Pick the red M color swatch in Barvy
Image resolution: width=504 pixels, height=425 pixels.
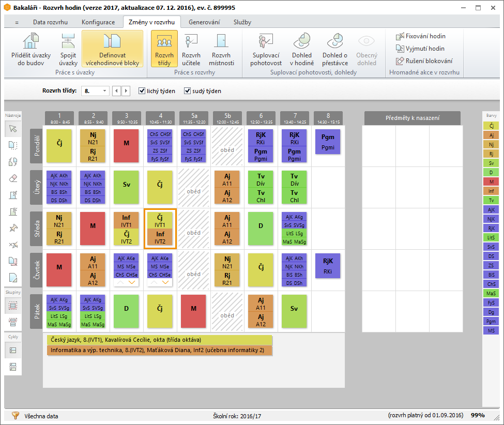pos(491,181)
